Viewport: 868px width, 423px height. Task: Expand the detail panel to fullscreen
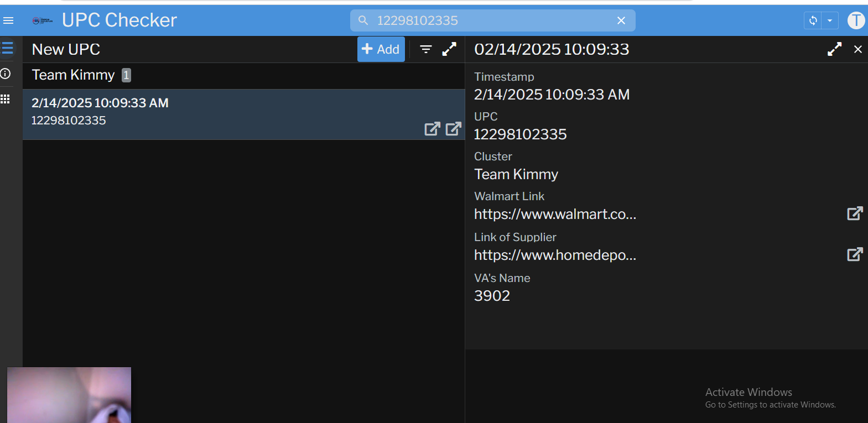835,49
